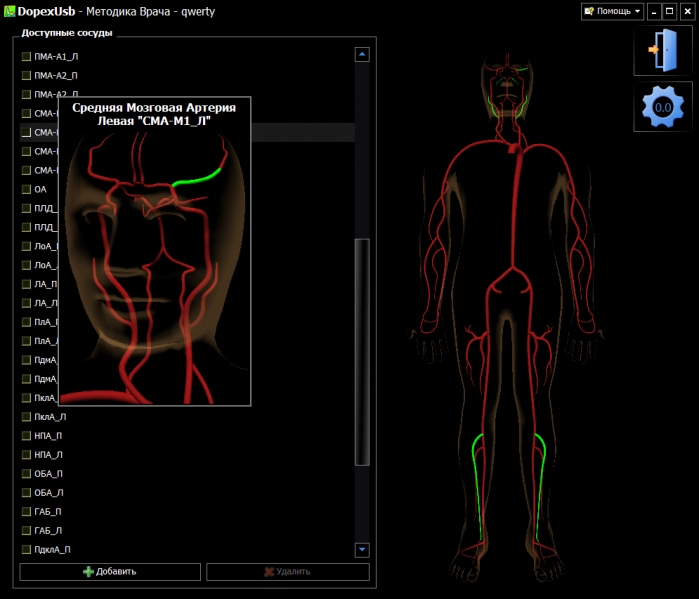Click the exit door icon
The height and width of the screenshot is (599, 699).
(x=662, y=51)
